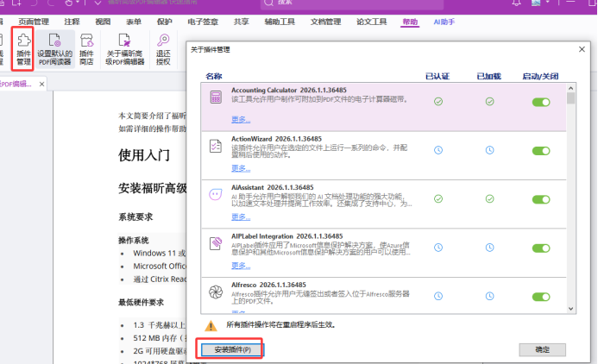Open 更多 link under AiAssistant
Image resolution: width=598 pixels, height=364 pixels.
241,217
